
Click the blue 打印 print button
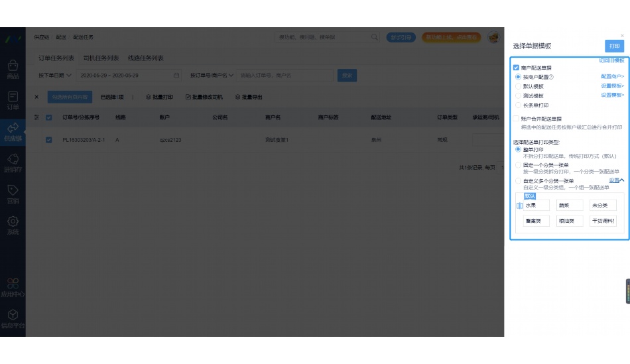tap(614, 46)
